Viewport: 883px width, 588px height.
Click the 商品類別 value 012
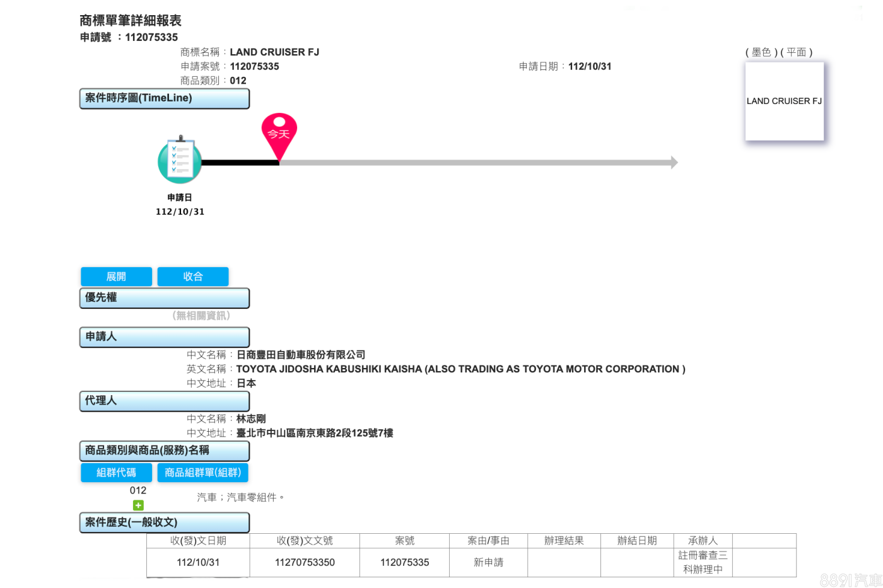tap(238, 81)
